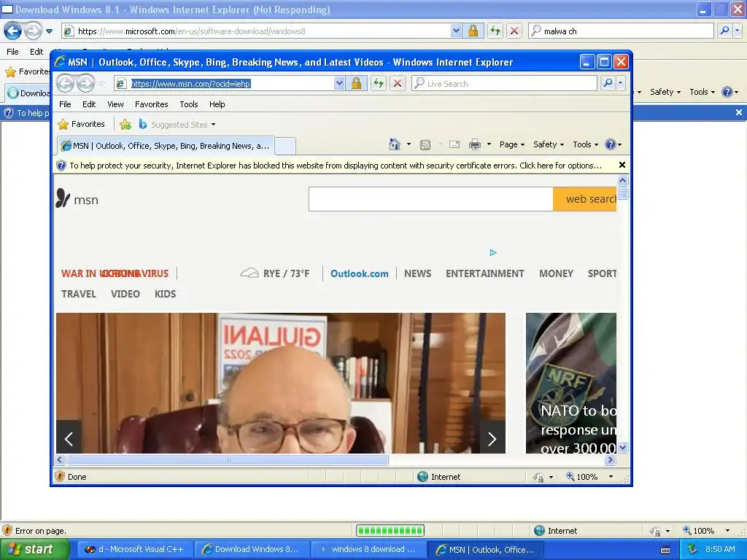Screen dimensions: 747x560
Task: Open VIDEO section link
Action: [x=125, y=295]
